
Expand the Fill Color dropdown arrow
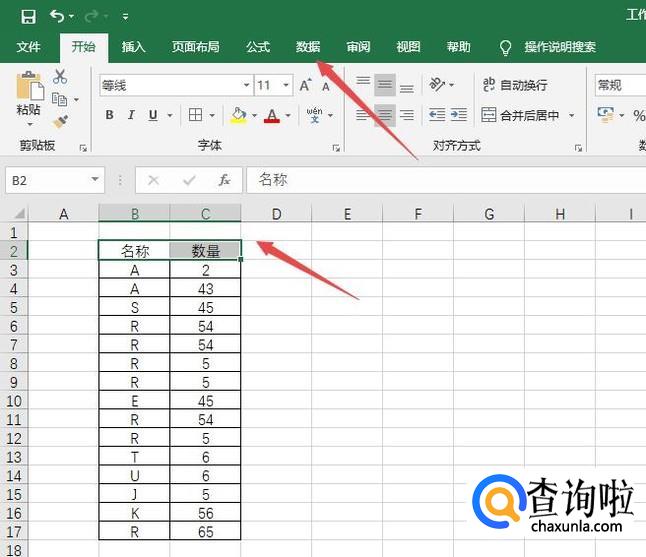[254, 115]
